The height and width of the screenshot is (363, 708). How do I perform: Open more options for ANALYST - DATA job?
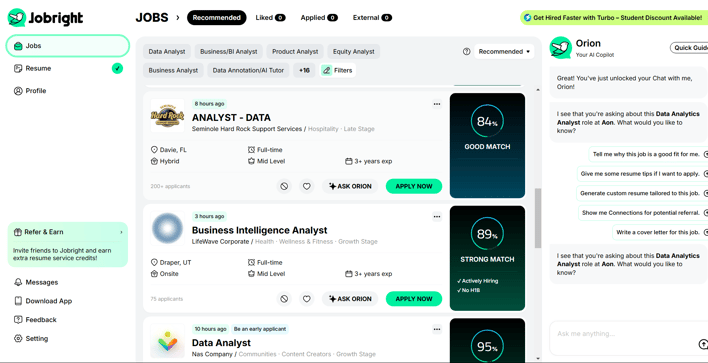pos(437,104)
